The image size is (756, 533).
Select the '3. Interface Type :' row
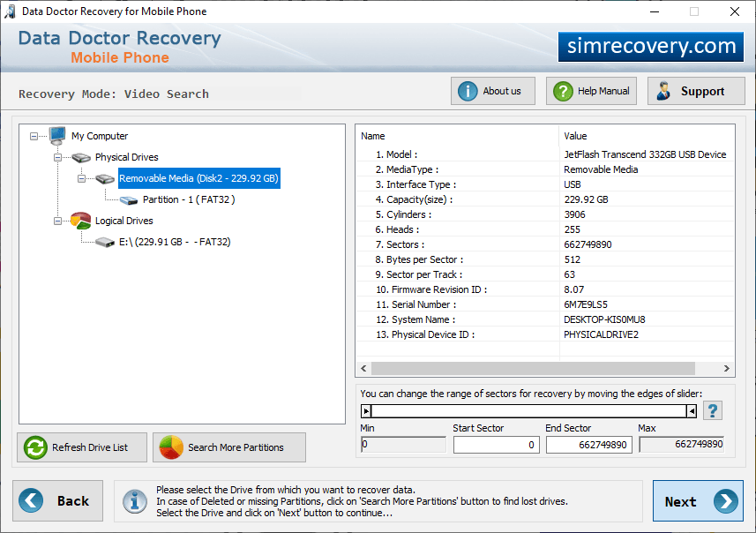545,184
